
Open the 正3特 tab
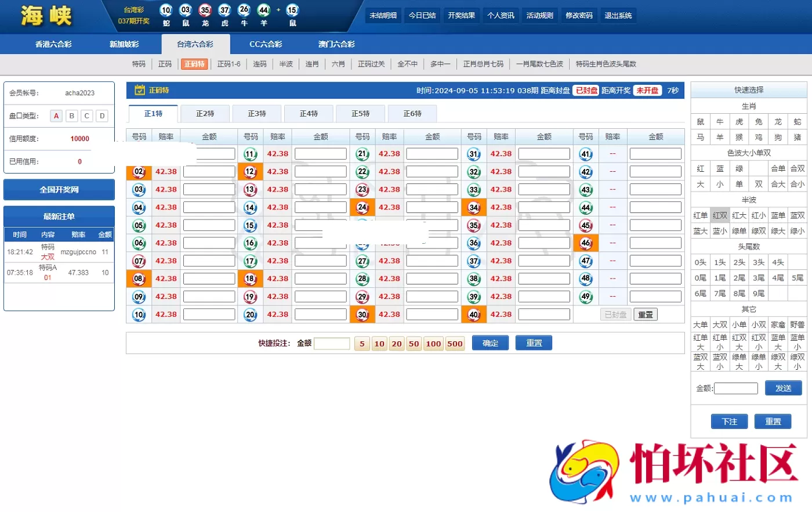pyautogui.click(x=256, y=113)
